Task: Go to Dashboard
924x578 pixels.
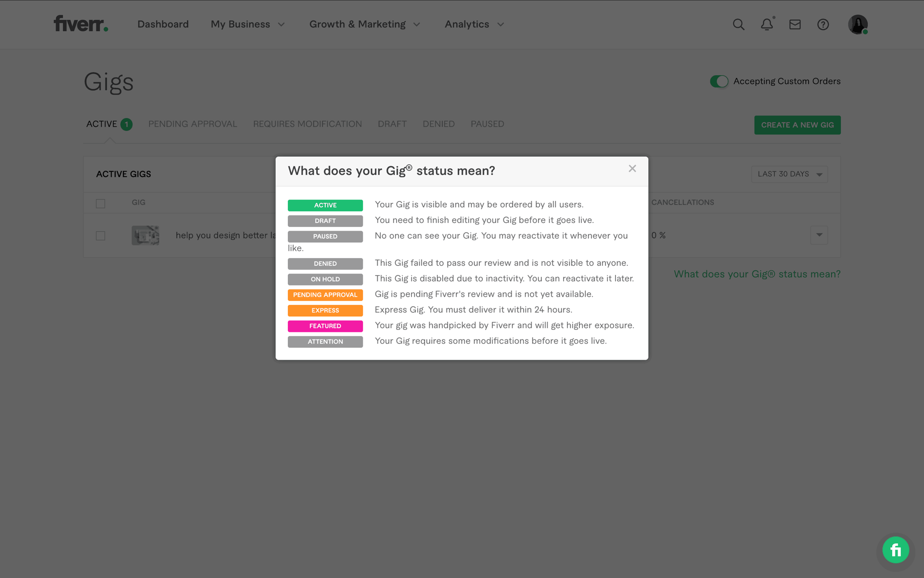Action: pos(163,24)
